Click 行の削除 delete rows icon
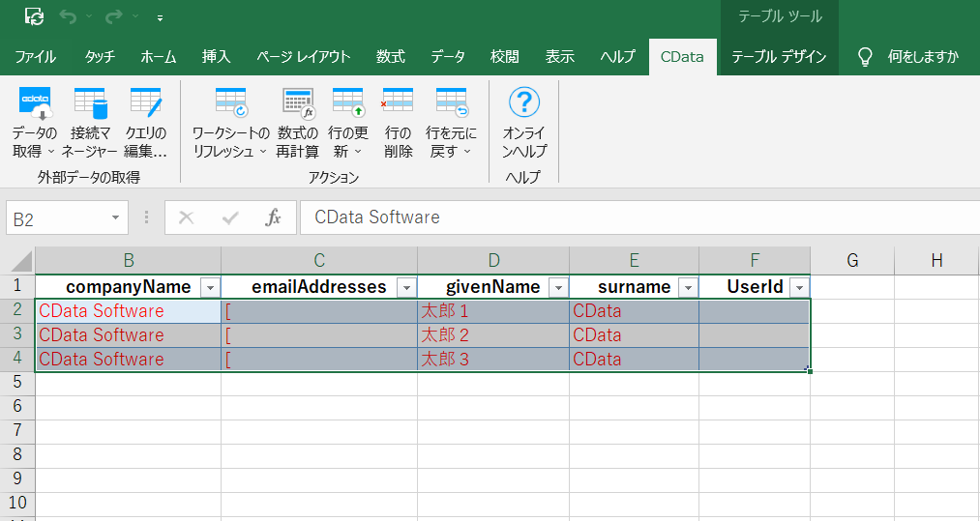 (x=398, y=101)
